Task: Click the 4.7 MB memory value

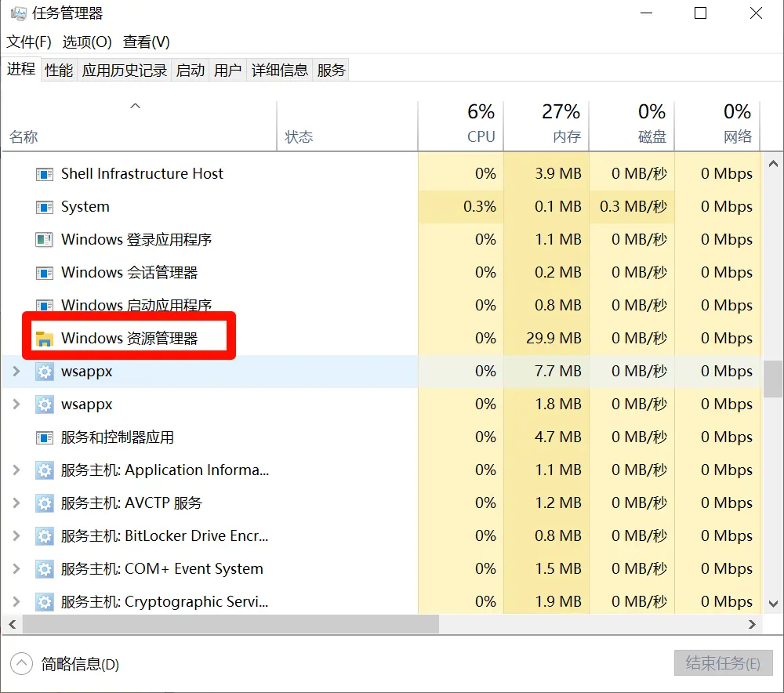Action: click(558, 437)
